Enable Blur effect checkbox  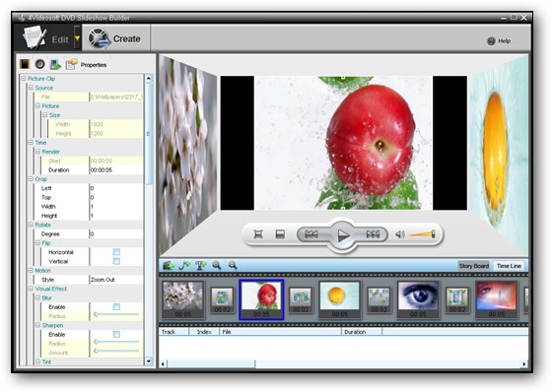click(116, 307)
